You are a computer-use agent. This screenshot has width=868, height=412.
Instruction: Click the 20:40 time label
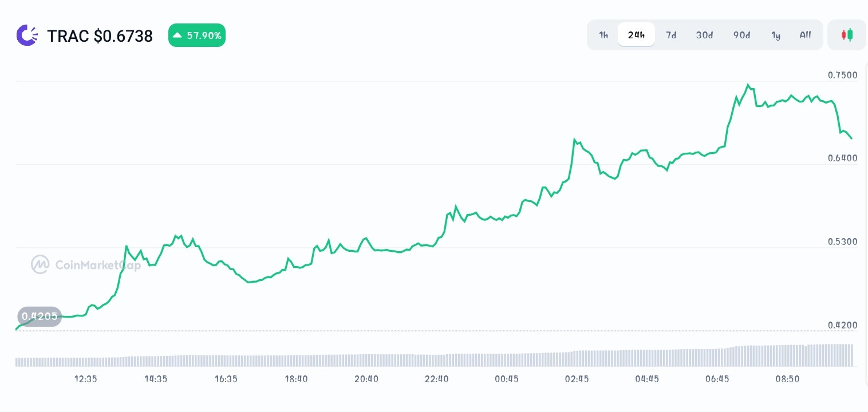[366, 379]
